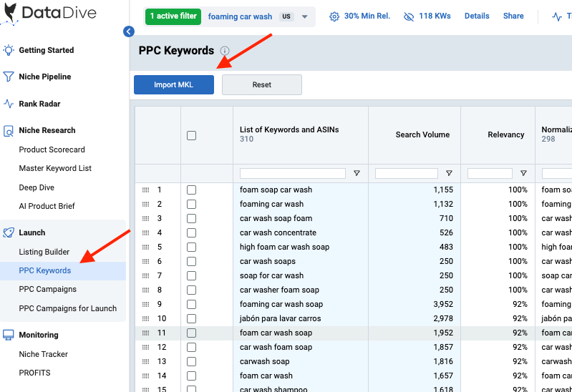Image resolution: width=572 pixels, height=392 pixels.
Task: Click the Launch rocket icon
Action: (x=9, y=232)
